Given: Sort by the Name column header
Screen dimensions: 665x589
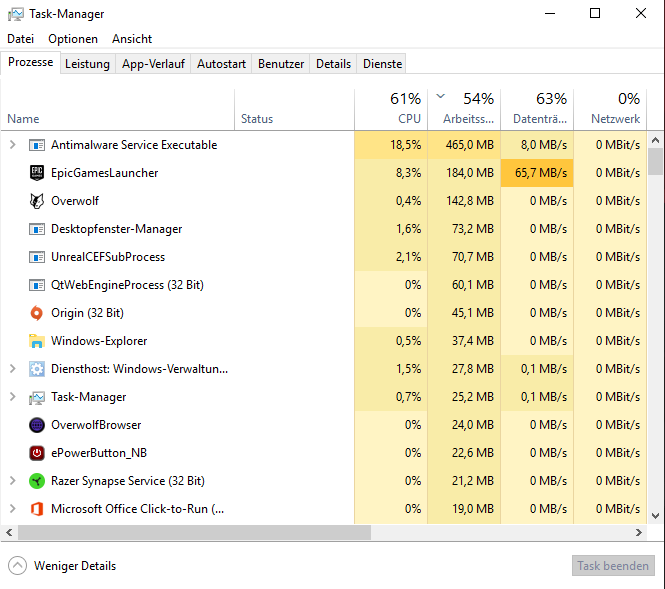Looking at the screenshot, I should (x=117, y=110).
